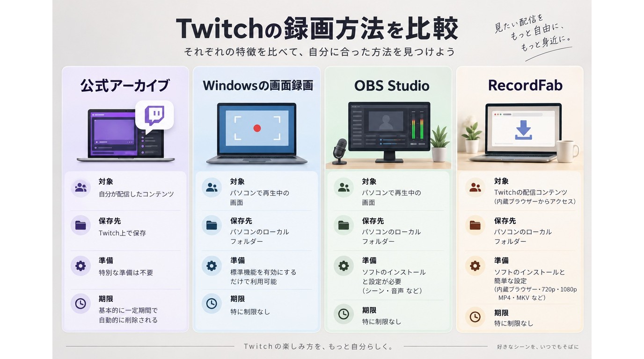
Task: Tap the 保存先 folder icon in OBS Studio card
Action: [x=344, y=225]
